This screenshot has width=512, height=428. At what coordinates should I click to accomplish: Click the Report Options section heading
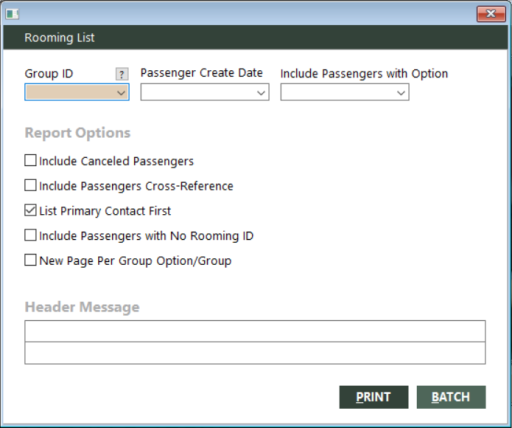pyautogui.click(x=78, y=133)
